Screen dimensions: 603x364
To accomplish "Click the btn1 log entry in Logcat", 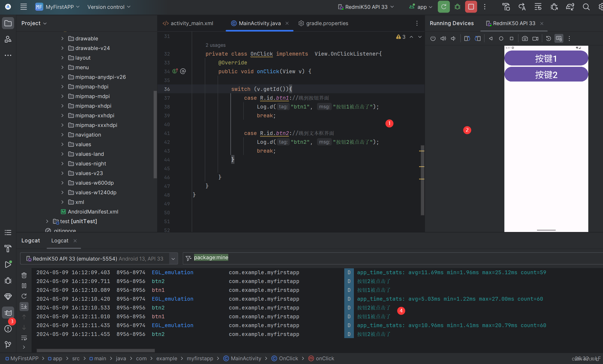I will click(158, 290).
